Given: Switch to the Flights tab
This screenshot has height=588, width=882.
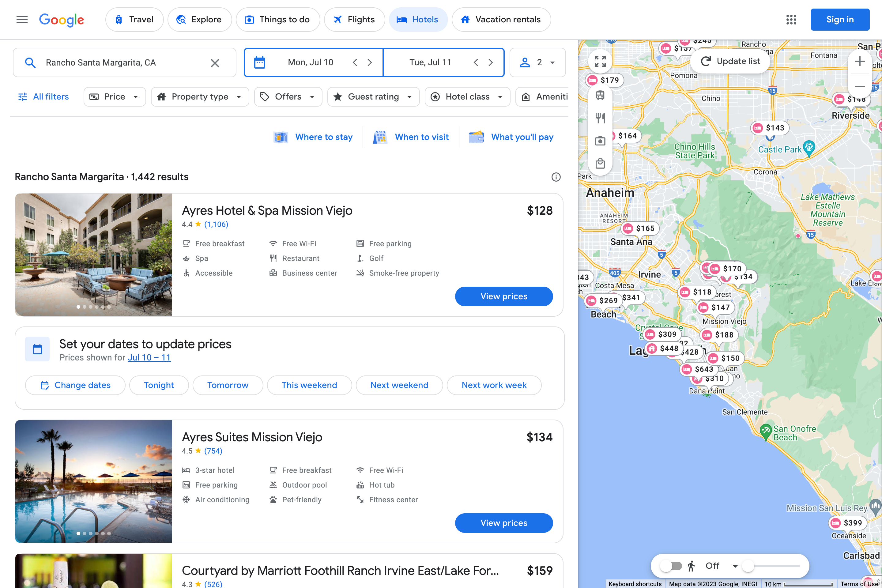Looking at the screenshot, I should pos(354,20).
